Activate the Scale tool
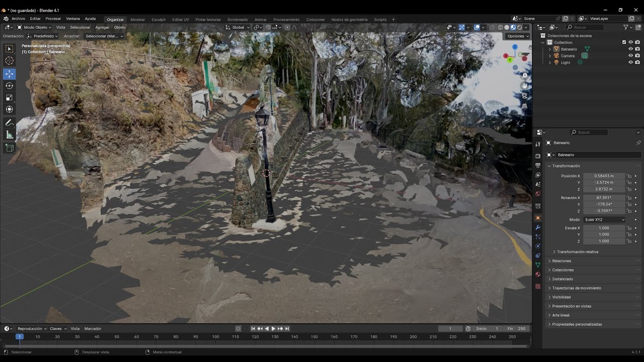 tap(10, 98)
